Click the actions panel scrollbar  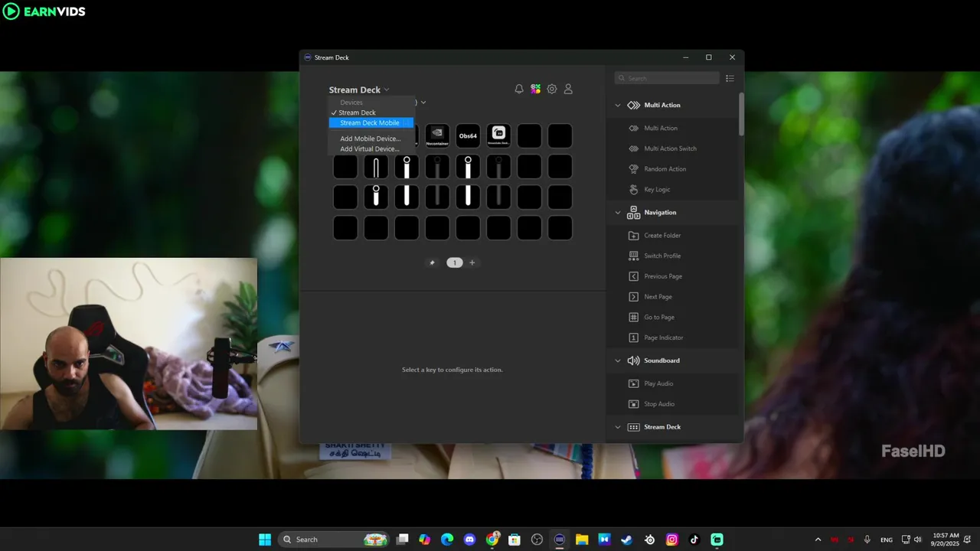click(x=740, y=112)
